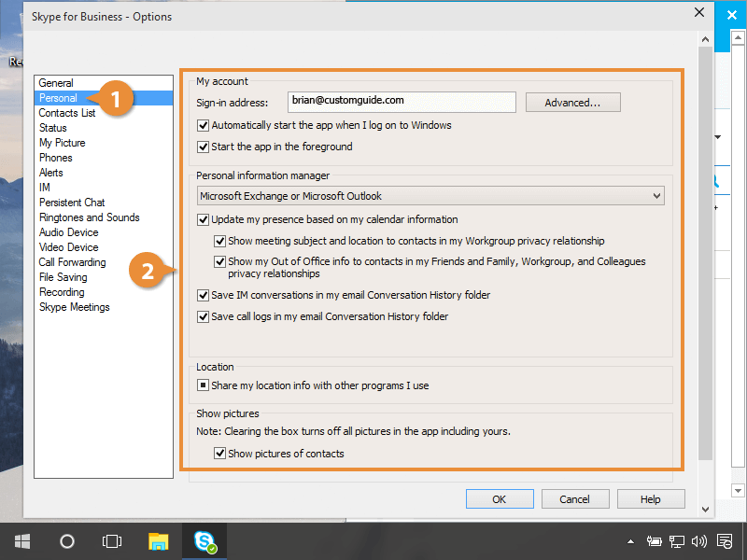
Task: Uncheck Automatically start the app on logon
Action: (x=204, y=125)
